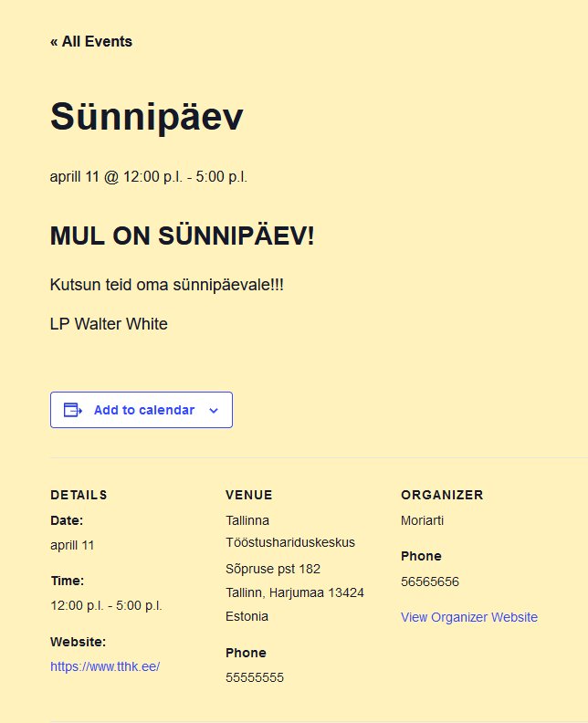The width and height of the screenshot is (588, 723).
Task: Click the DETAILS section heading
Action: pyautogui.click(x=79, y=495)
